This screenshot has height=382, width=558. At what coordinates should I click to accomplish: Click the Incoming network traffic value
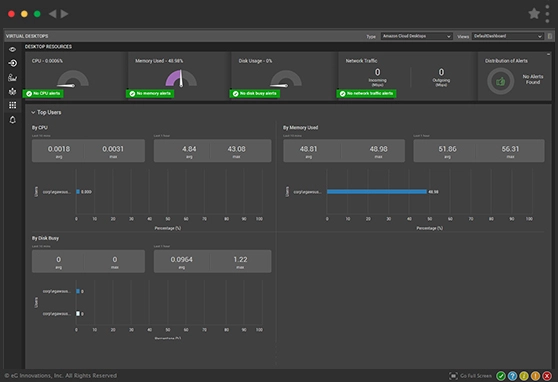pyautogui.click(x=378, y=72)
